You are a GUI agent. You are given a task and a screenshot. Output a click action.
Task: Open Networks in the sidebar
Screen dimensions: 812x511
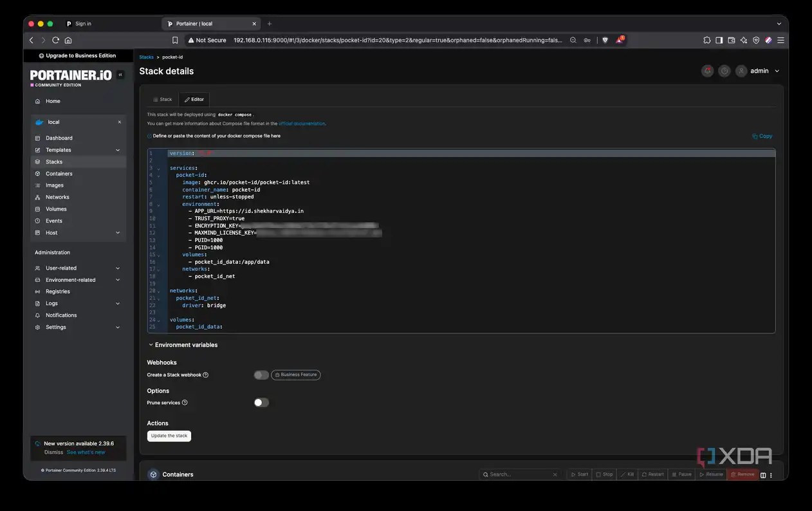(x=57, y=197)
